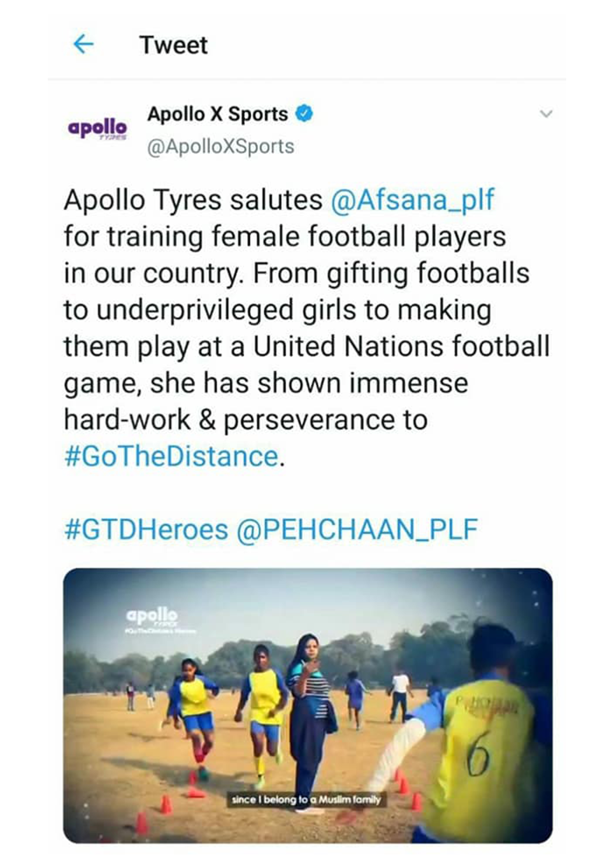Open the @ApolloXSports handle
Screen dimensions: 614x868
(221, 147)
